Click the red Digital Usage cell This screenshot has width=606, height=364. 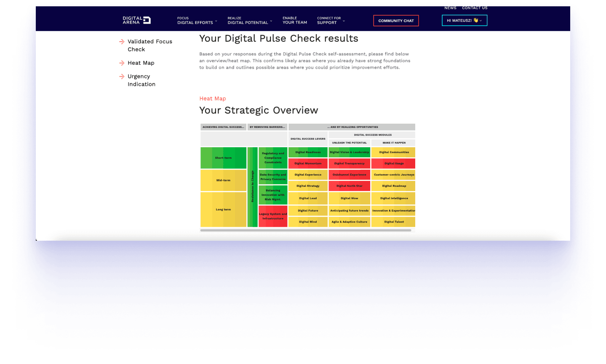point(393,163)
